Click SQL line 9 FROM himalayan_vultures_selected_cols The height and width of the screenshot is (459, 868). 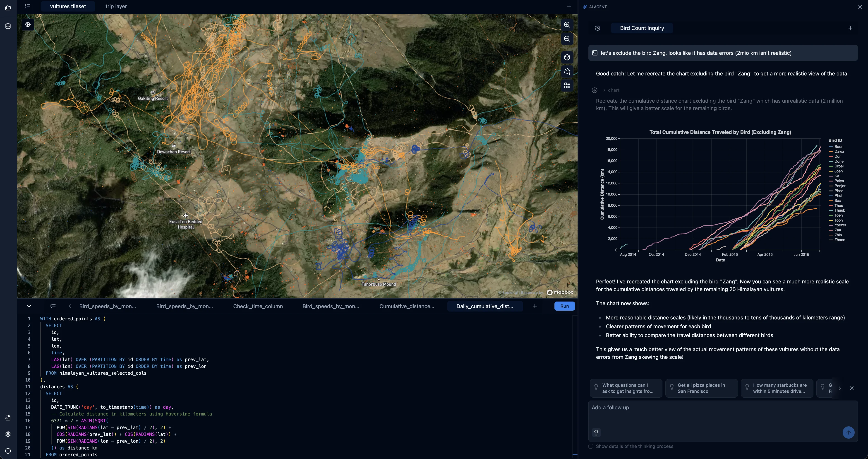96,373
